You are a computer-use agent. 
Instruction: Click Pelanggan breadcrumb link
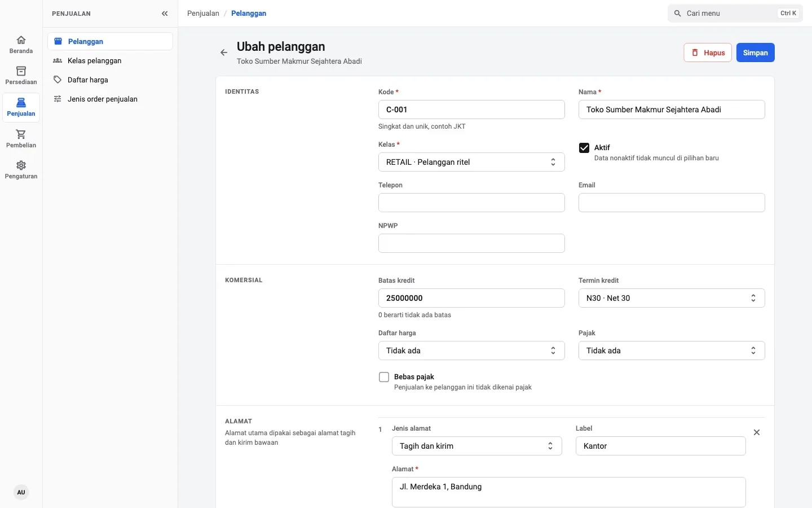[249, 14]
